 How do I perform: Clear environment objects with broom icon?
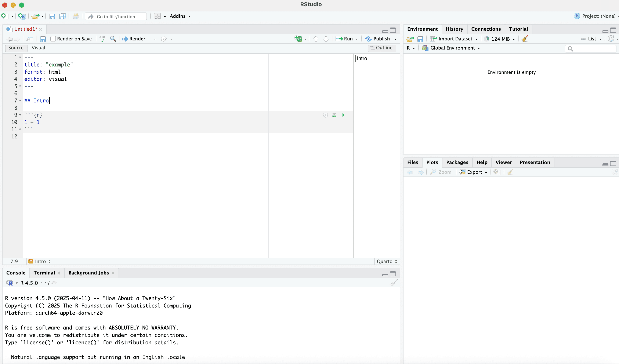pos(525,39)
